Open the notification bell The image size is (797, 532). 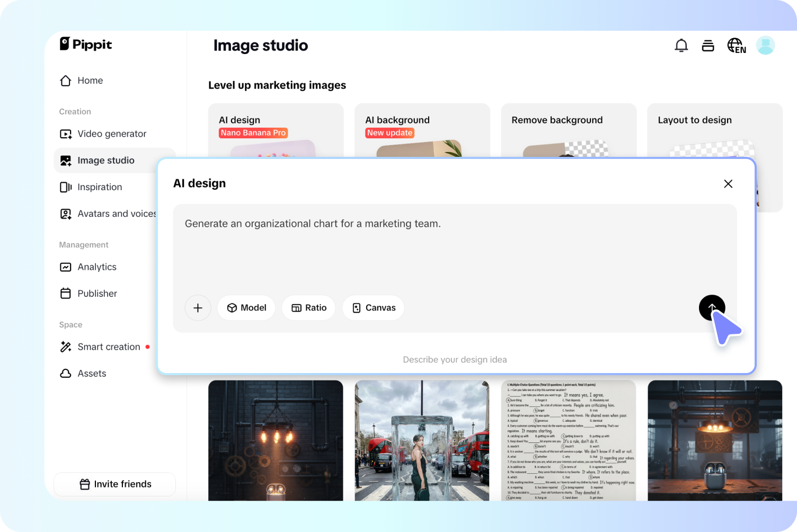click(x=681, y=45)
